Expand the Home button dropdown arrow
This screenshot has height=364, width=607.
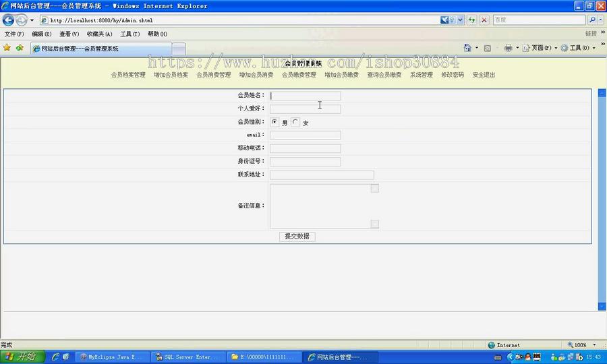tap(477, 48)
